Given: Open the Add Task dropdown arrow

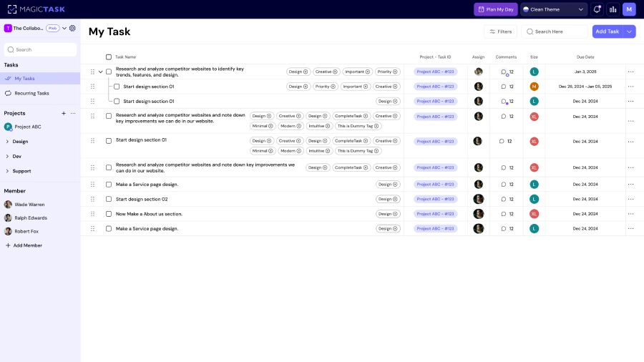Looking at the screenshot, I should coord(629,31).
